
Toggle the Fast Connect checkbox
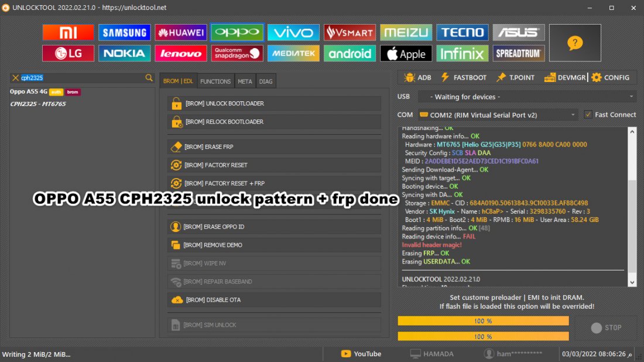click(588, 115)
